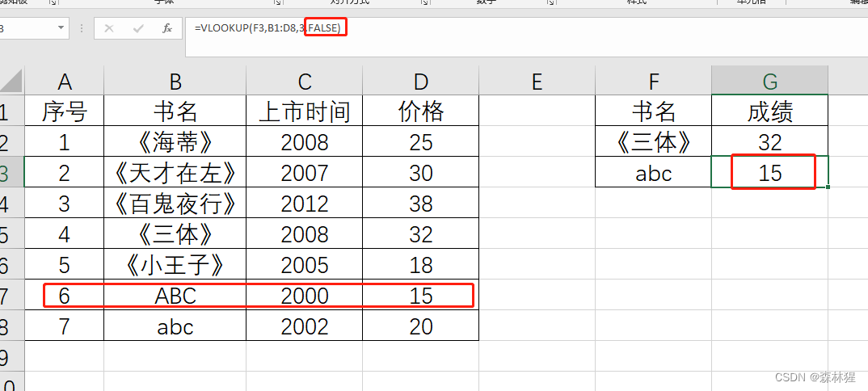Select the 2007 cell
This screenshot has height=391, width=868.
(305, 173)
